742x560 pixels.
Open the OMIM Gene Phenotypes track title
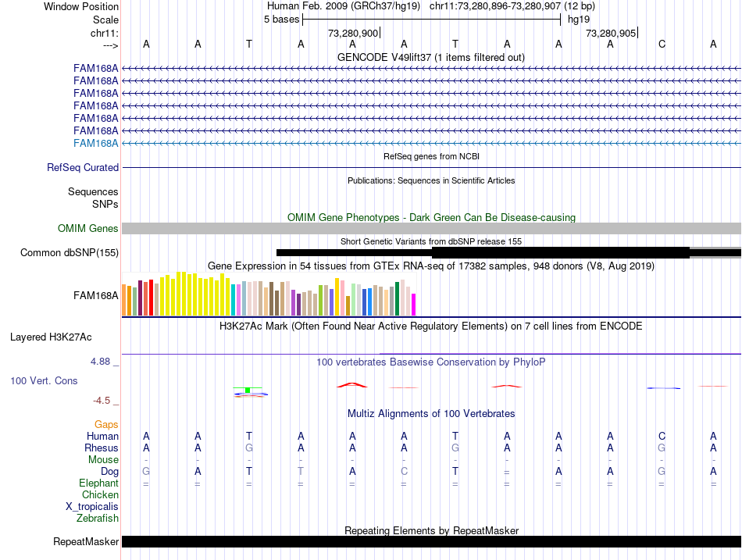click(x=431, y=217)
